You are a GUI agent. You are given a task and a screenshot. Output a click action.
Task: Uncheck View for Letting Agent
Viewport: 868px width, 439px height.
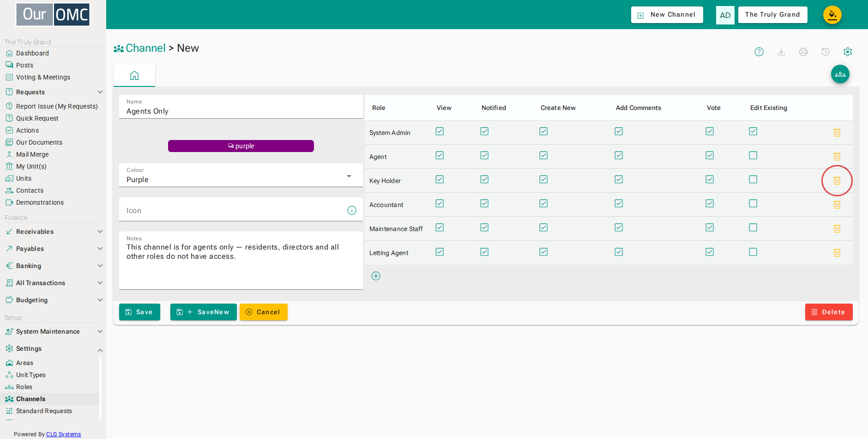[x=440, y=252]
